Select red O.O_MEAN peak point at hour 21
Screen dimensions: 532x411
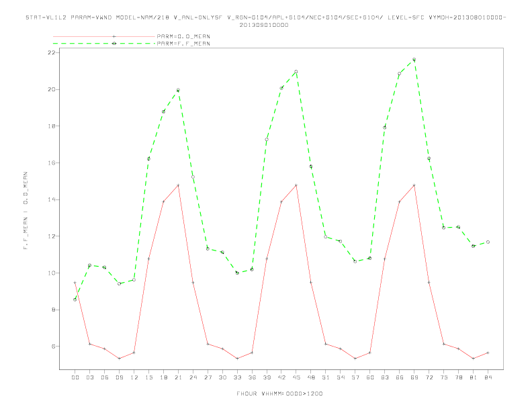[178, 185]
